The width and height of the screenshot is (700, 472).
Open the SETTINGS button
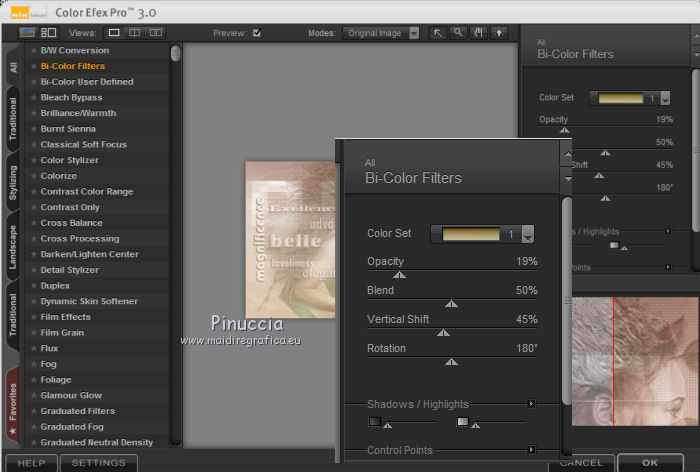98,463
